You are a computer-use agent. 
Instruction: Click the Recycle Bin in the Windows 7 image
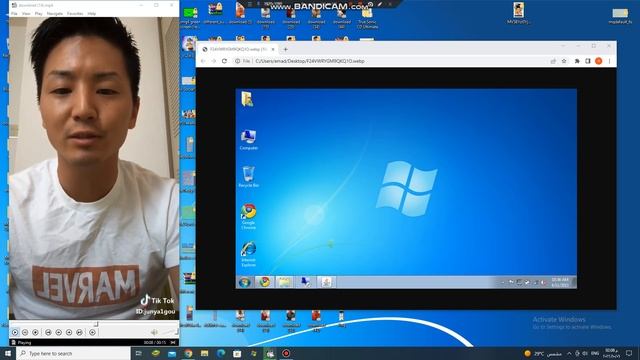(248, 176)
